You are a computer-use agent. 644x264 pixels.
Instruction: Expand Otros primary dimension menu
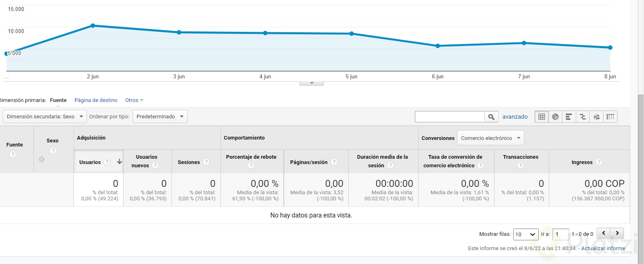pos(134,100)
